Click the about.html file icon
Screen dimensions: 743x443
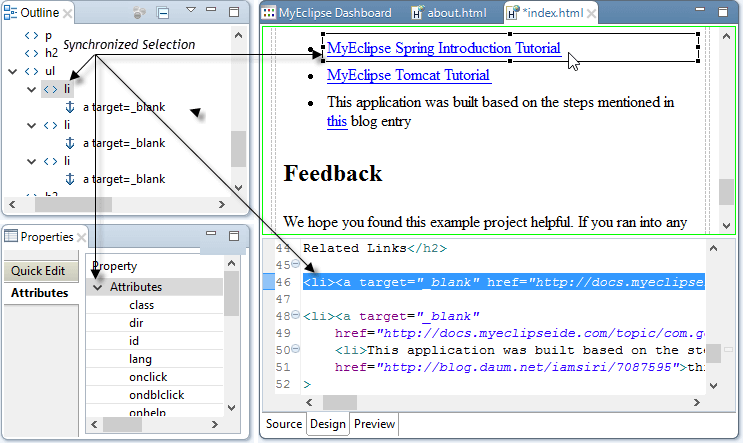tap(417, 13)
